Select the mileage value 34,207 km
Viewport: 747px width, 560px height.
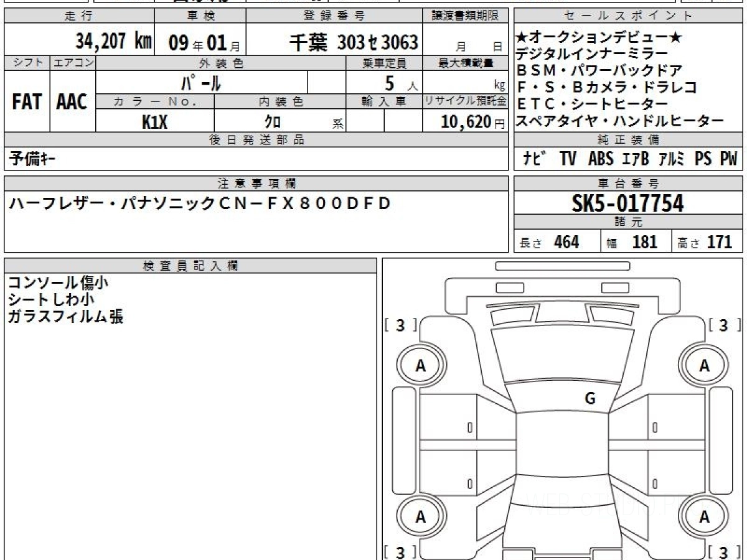tap(113, 41)
